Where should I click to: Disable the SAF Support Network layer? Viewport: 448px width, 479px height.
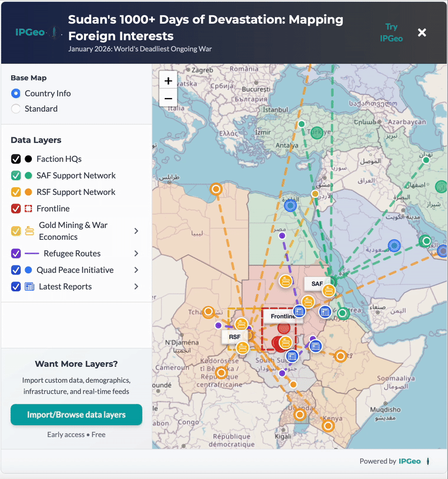tap(16, 175)
